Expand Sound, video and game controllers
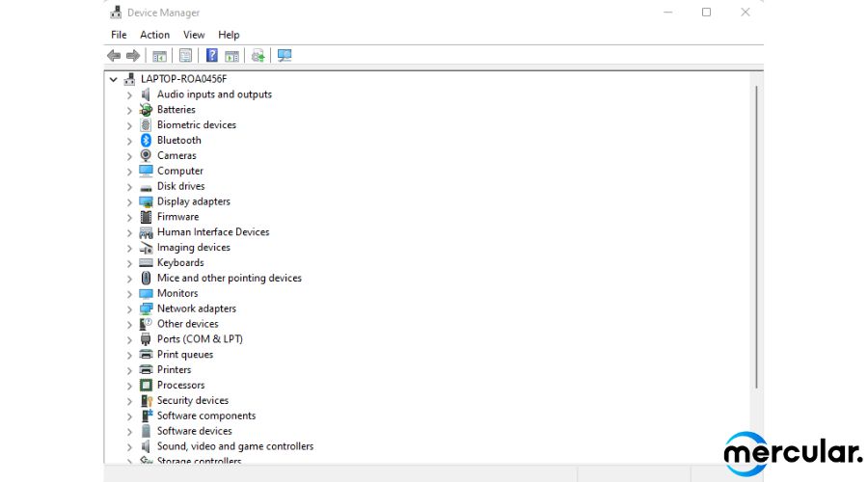Image resolution: width=868 pixels, height=482 pixels. click(129, 447)
